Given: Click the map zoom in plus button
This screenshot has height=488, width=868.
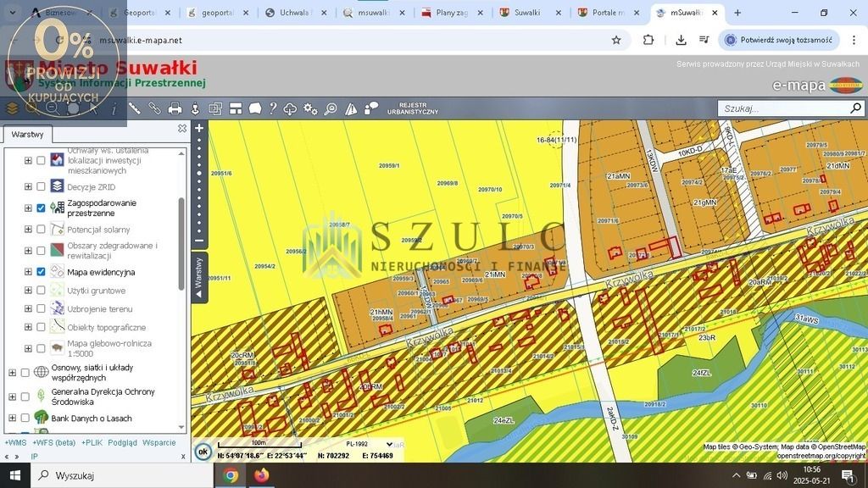Looking at the screenshot, I should [x=199, y=129].
